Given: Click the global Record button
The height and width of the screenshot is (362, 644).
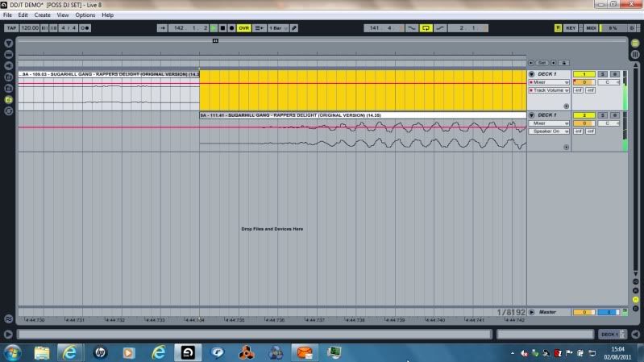Looking at the screenshot, I should point(232,27).
